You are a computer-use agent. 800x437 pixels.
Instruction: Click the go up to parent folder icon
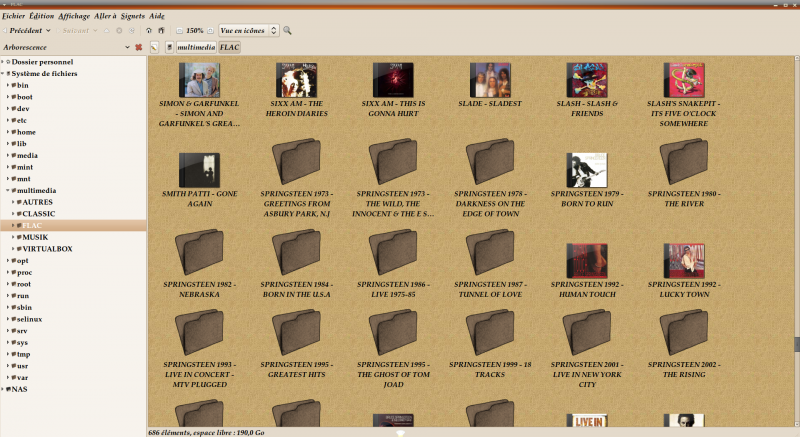[x=107, y=31]
